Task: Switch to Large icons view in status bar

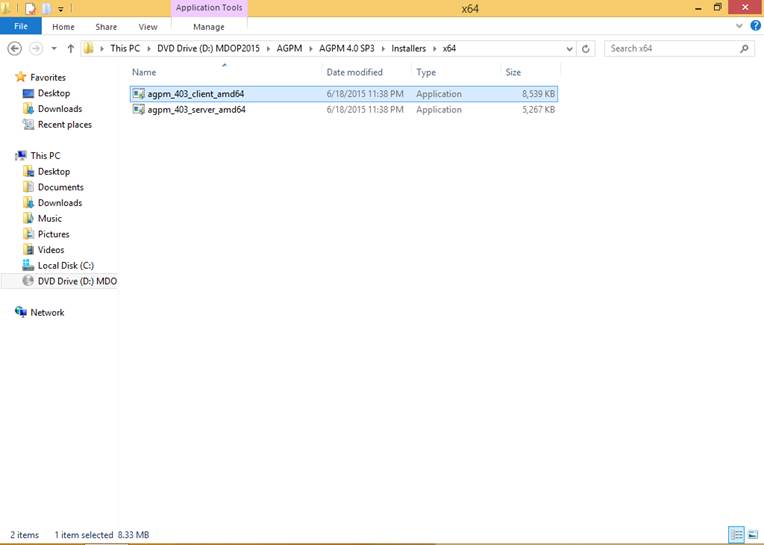Action: [752, 535]
